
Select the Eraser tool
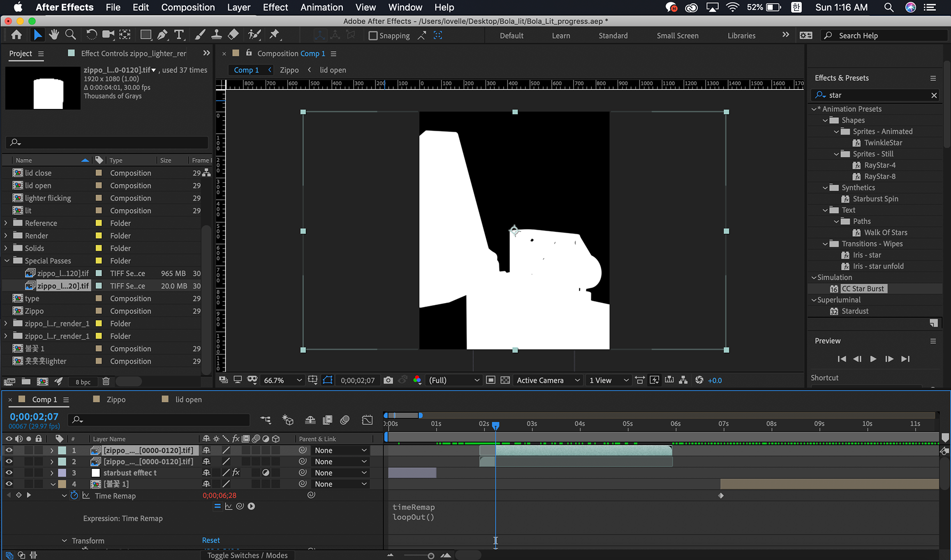pyautogui.click(x=233, y=35)
